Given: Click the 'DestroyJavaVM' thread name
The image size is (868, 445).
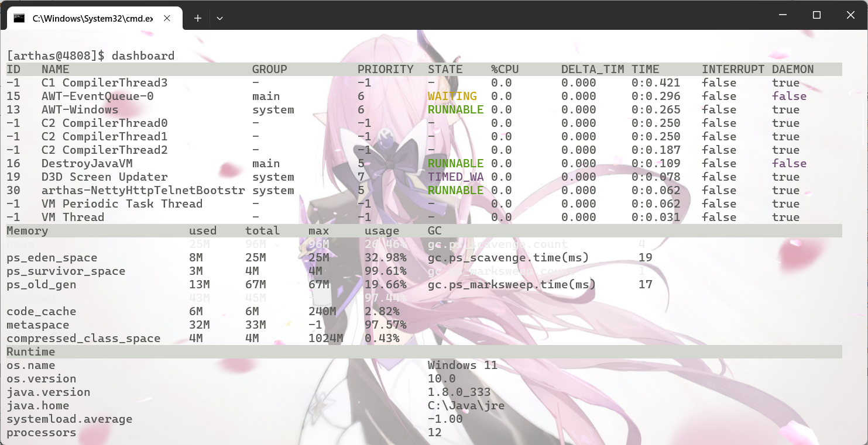Looking at the screenshot, I should (x=87, y=164).
